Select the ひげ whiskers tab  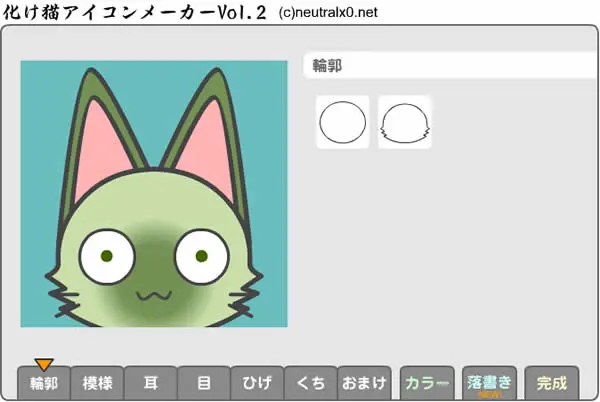click(x=257, y=383)
